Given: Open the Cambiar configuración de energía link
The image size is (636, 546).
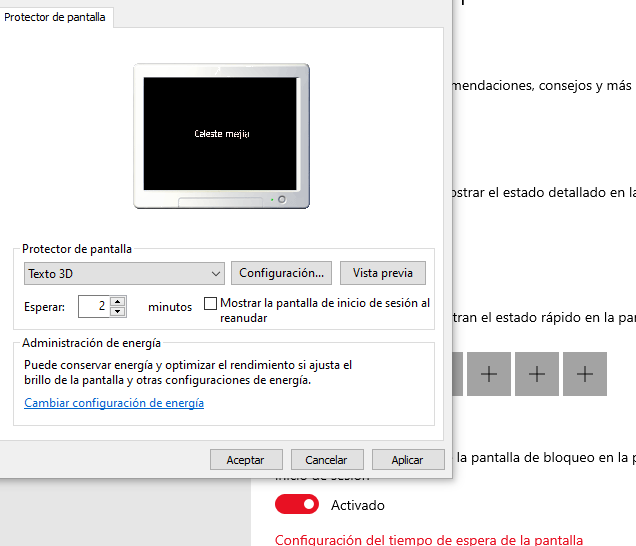Looking at the screenshot, I should [x=114, y=403].
